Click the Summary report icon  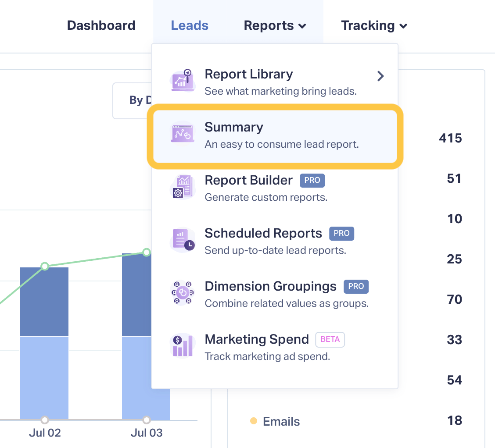[x=183, y=133]
